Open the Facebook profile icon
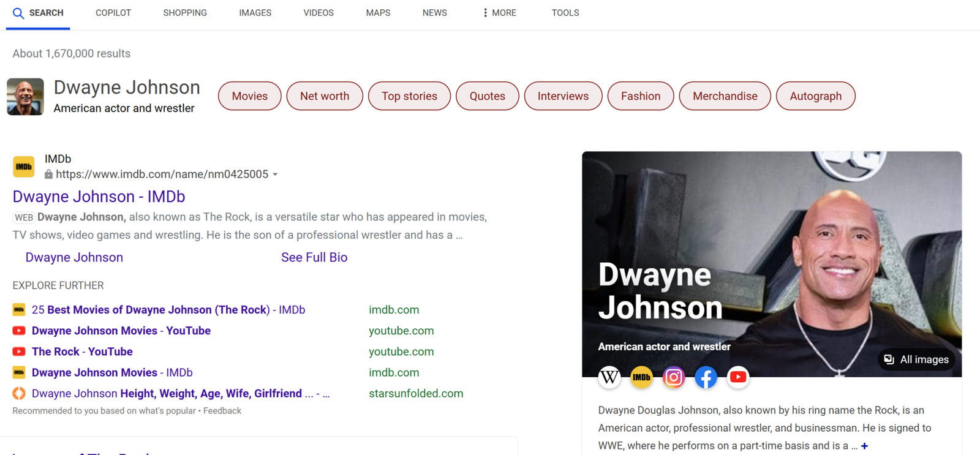The image size is (980, 455). coord(706,377)
